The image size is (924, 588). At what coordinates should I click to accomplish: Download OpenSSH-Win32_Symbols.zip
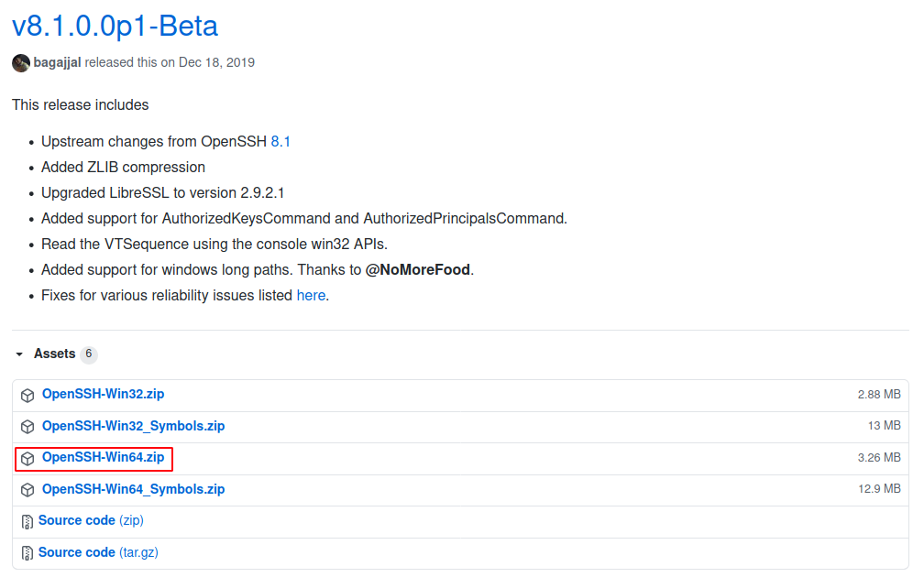click(x=133, y=426)
